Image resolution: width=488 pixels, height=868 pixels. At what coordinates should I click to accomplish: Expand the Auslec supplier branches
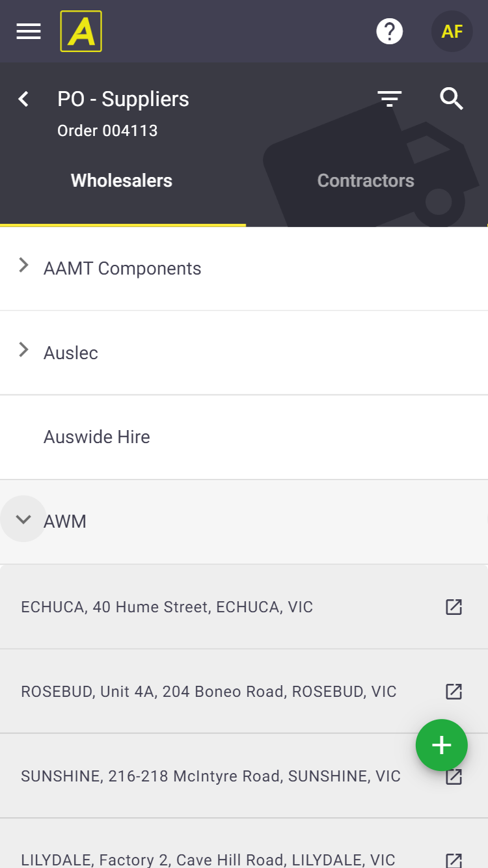pos(24,350)
